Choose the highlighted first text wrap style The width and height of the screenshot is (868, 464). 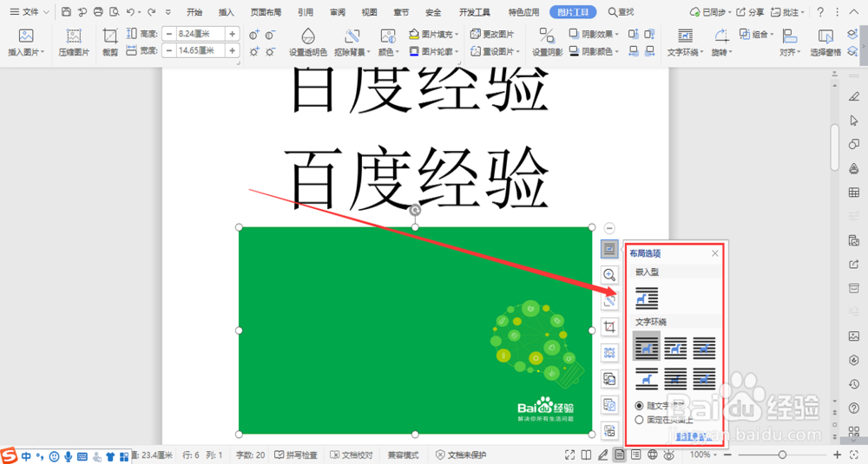(647, 347)
